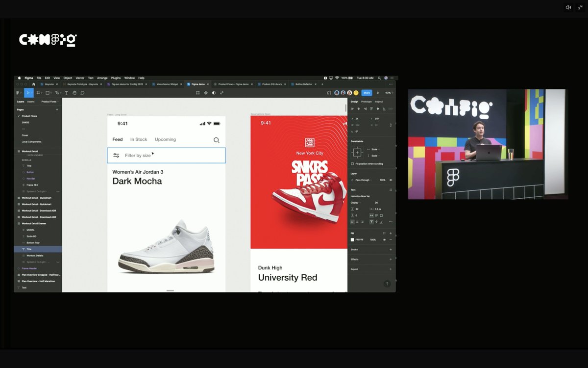Open the Vector menu
This screenshot has height=368, width=588.
[80, 78]
